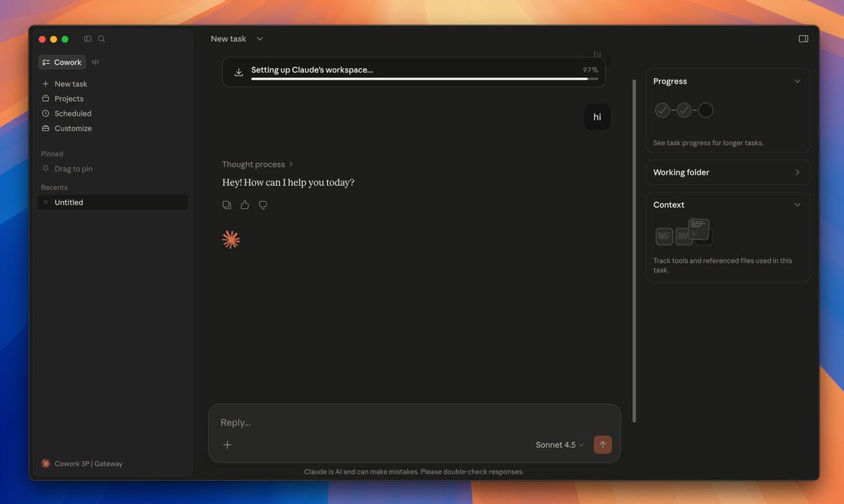Screen dimensions: 844x504
Task: Click the third empty progress step circle
Action: point(705,110)
